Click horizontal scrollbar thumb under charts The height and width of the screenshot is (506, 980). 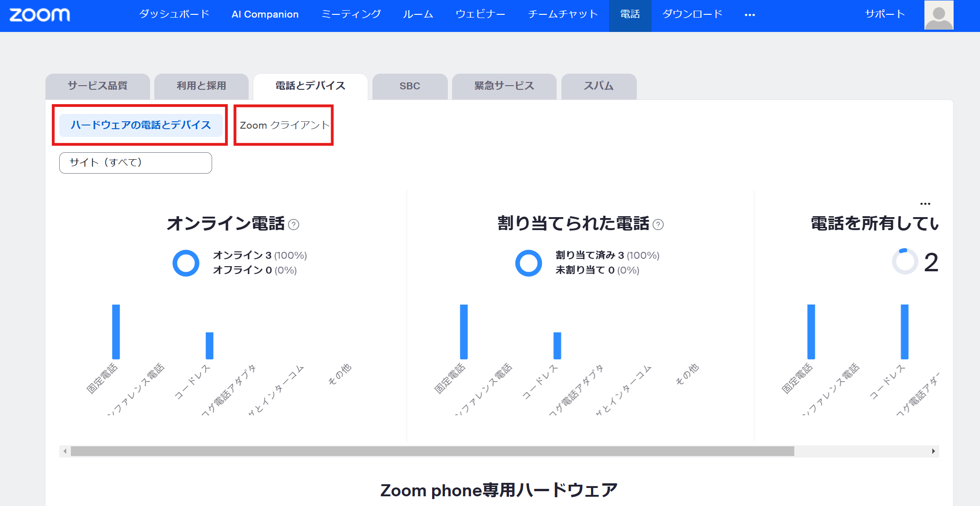(433, 451)
